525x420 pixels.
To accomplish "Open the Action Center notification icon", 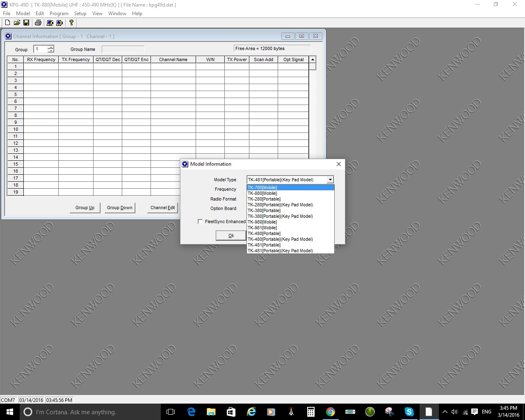I will [475, 412].
